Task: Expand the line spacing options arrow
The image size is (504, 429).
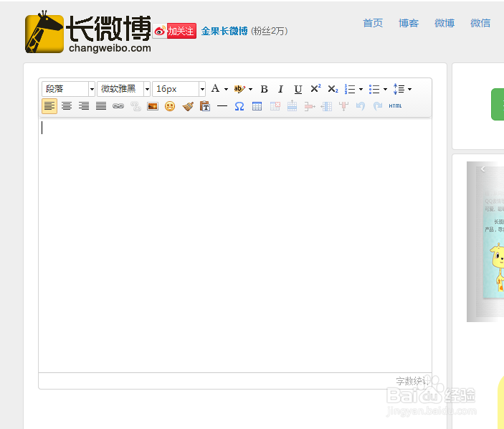Action: coord(409,89)
